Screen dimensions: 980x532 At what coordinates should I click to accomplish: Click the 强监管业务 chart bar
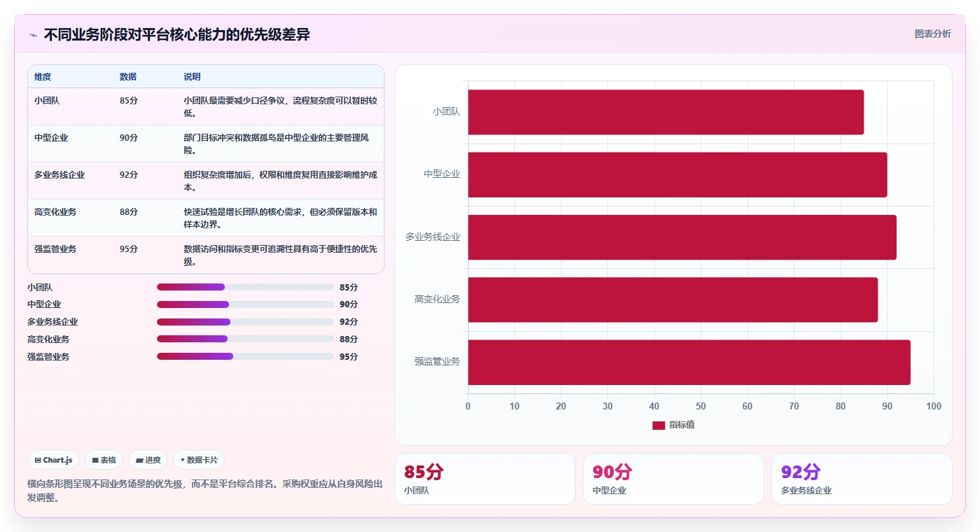point(689,362)
